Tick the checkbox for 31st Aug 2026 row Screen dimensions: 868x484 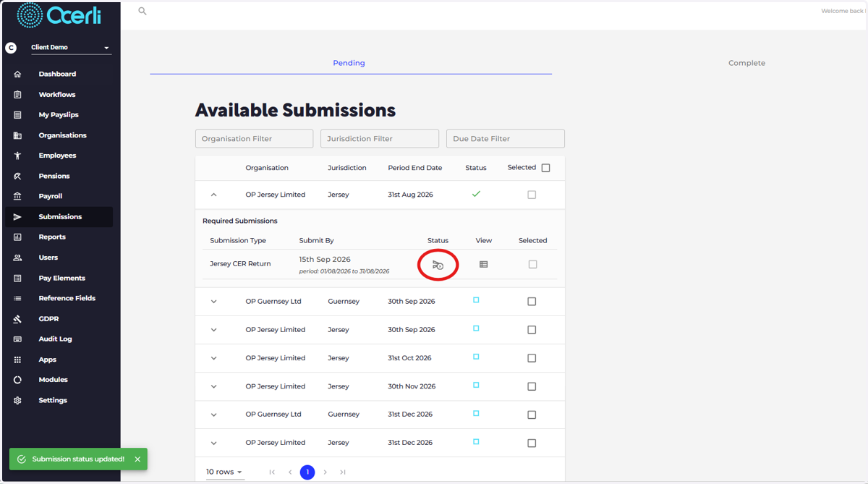(532, 195)
